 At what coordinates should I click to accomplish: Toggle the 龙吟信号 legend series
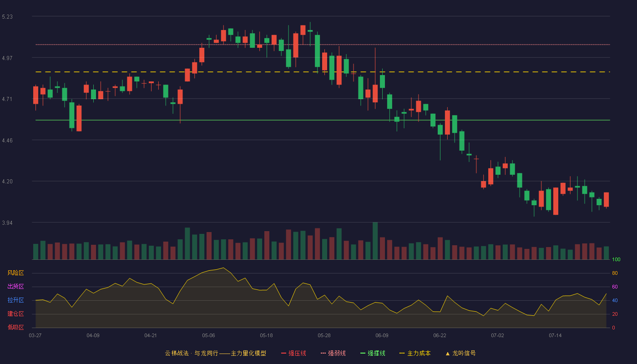[x=460, y=353]
